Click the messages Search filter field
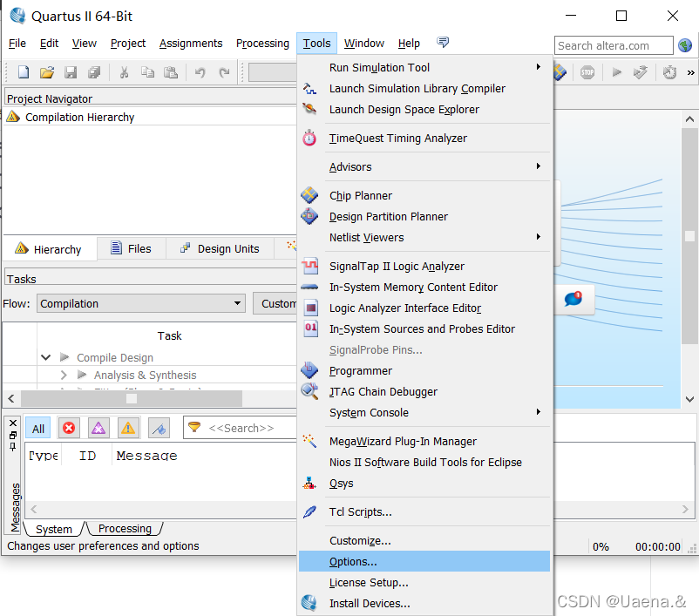The image size is (699, 616). pyautogui.click(x=241, y=428)
